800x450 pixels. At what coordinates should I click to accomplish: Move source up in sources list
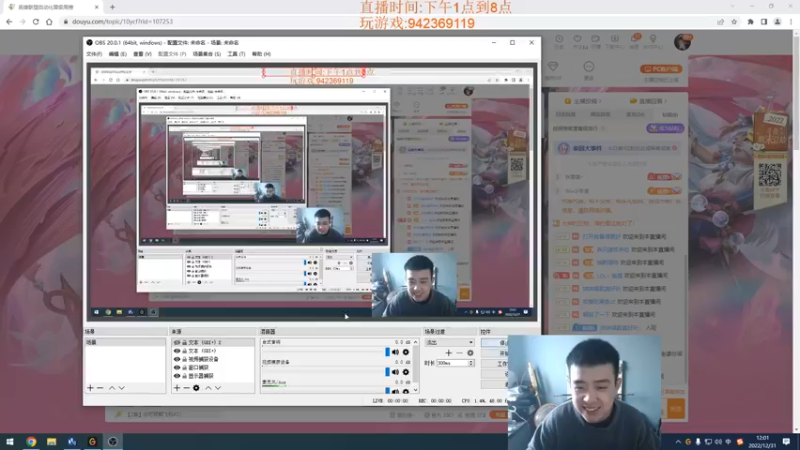click(x=208, y=388)
